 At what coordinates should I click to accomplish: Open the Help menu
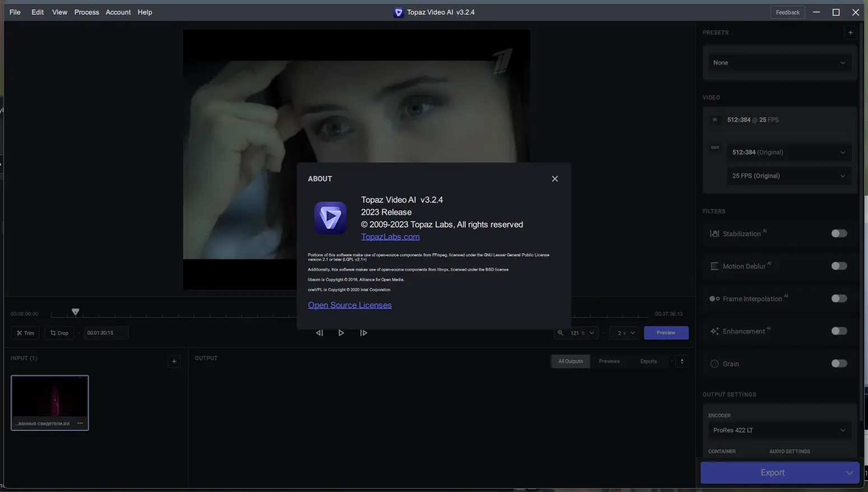pyautogui.click(x=145, y=12)
